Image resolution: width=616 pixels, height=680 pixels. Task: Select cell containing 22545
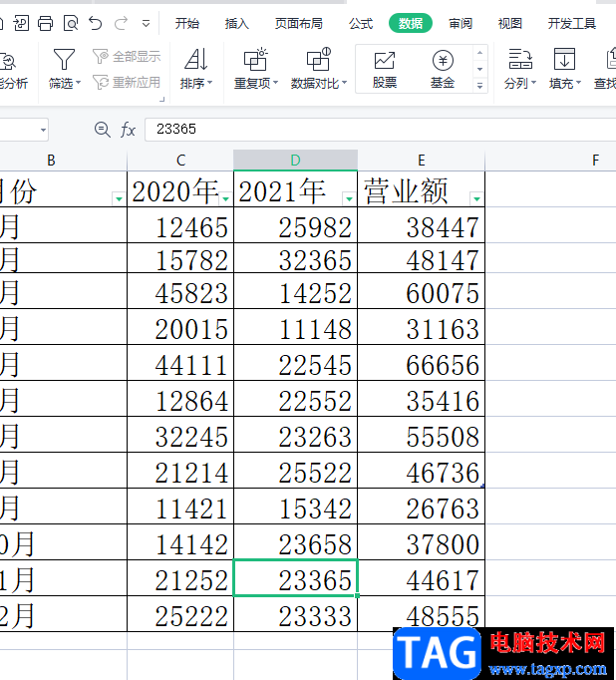pyautogui.click(x=295, y=363)
